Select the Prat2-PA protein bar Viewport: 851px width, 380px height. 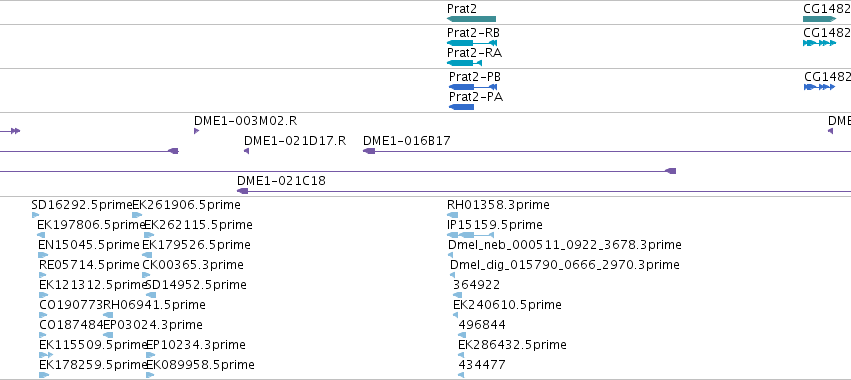coord(461,107)
